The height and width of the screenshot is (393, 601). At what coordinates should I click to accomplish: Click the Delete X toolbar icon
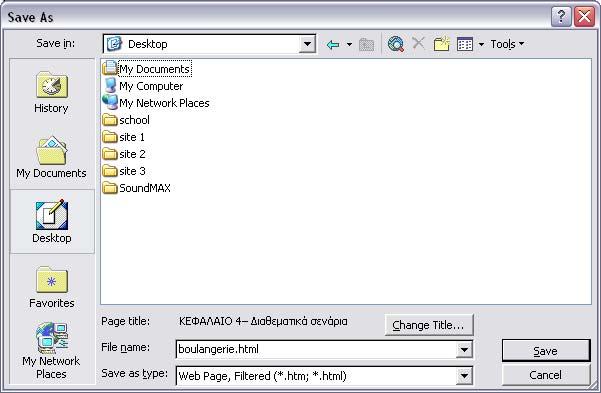(418, 43)
